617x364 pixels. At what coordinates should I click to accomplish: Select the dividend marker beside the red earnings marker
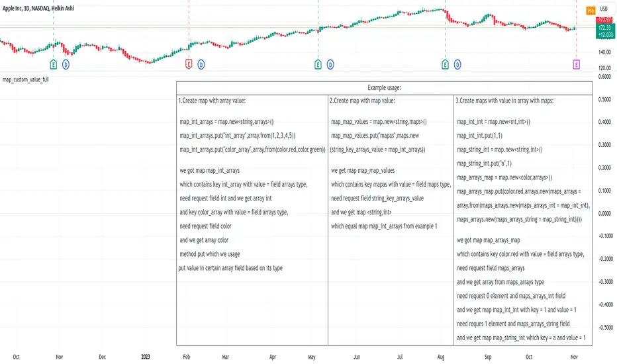coord(200,64)
